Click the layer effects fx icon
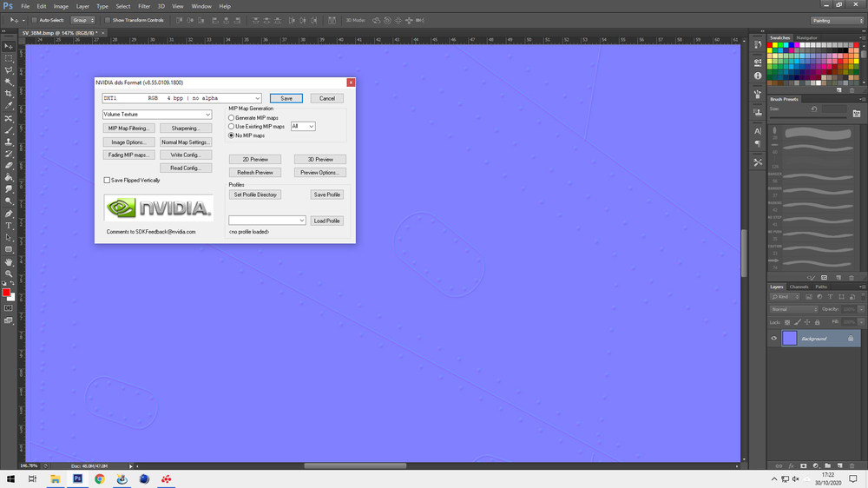This screenshot has width=868, height=488. [x=791, y=465]
